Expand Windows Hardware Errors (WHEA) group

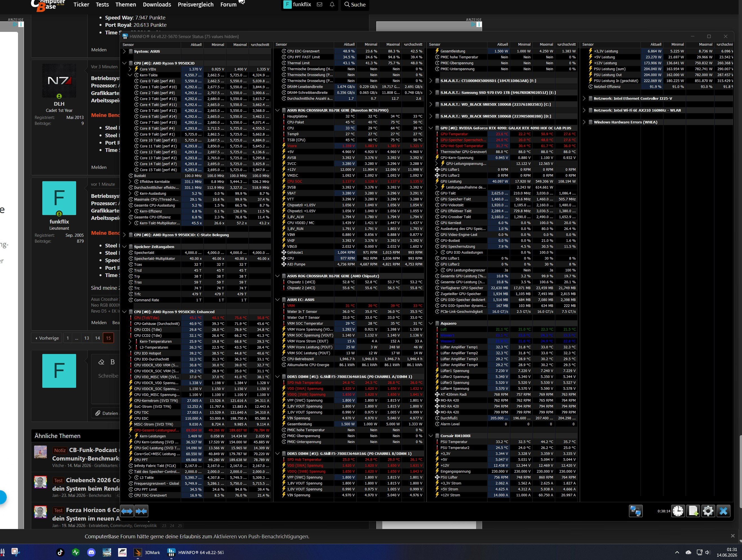click(584, 122)
